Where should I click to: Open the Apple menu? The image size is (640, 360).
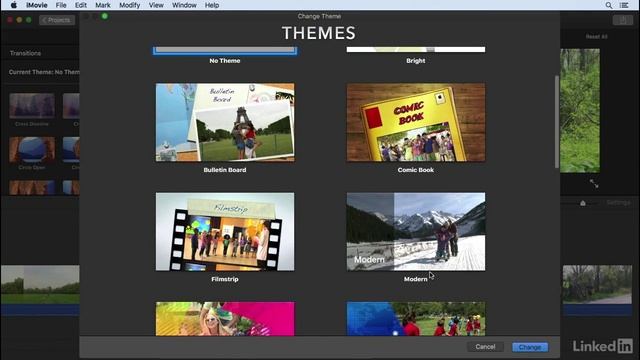tap(13, 5)
